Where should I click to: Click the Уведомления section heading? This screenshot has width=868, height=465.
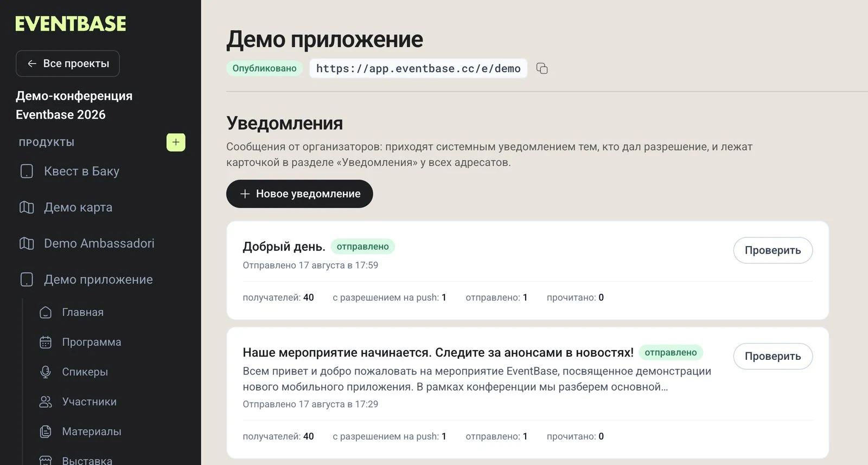click(284, 123)
